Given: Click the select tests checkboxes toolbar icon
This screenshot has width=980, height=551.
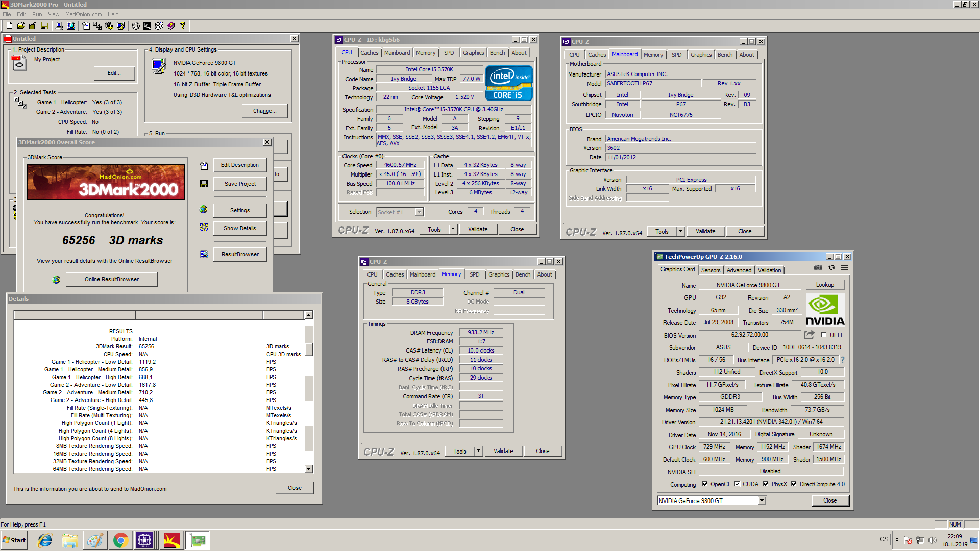Looking at the screenshot, I should [x=97, y=26].
